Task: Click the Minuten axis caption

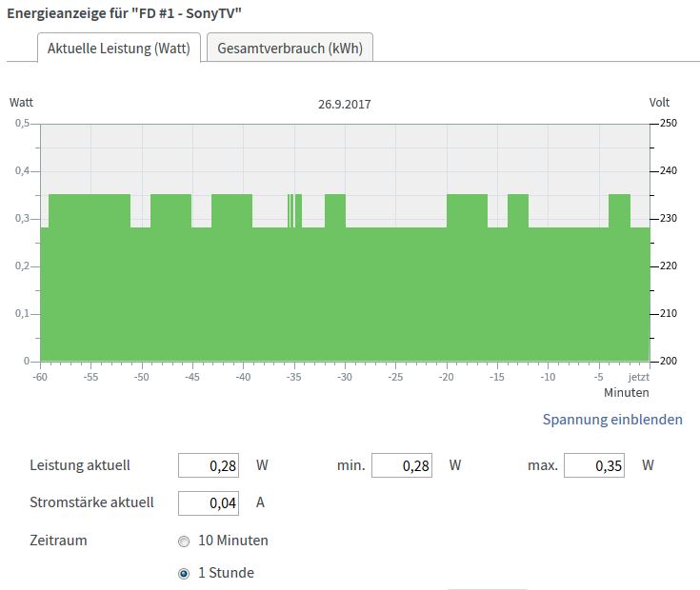Action: pos(626,392)
